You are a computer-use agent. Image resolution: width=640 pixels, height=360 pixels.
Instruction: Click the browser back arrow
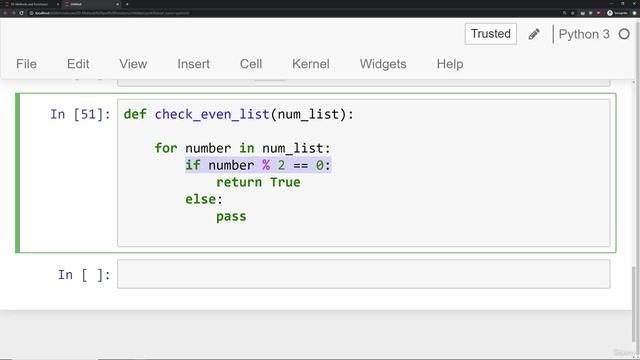point(5,13)
